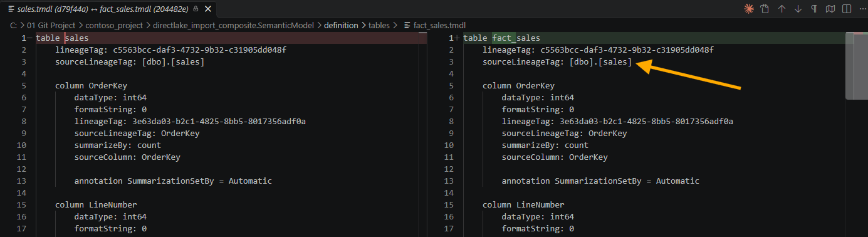Click left pane line 9 sourceLineageTag: OrderKey

point(137,134)
